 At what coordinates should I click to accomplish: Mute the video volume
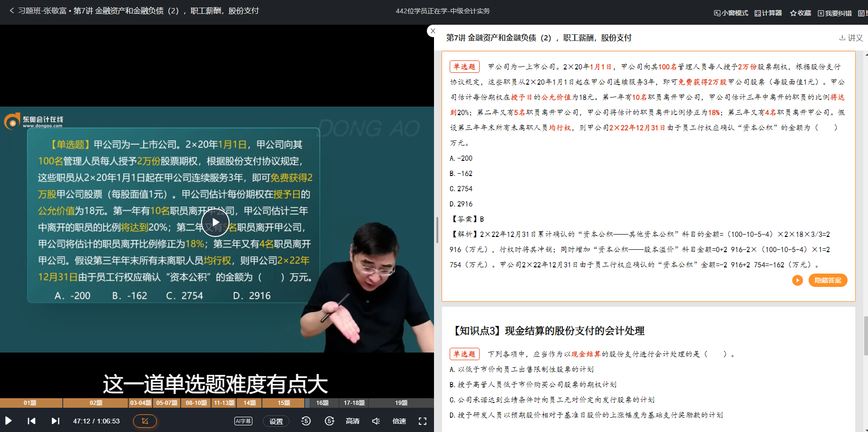376,421
